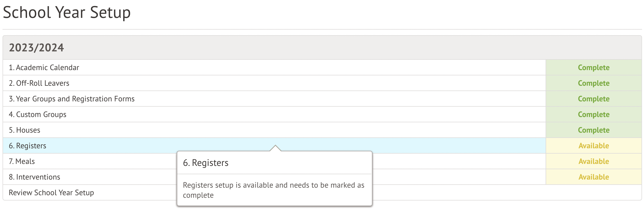Click Review School Year Setup
644x210 pixels.
51,193
